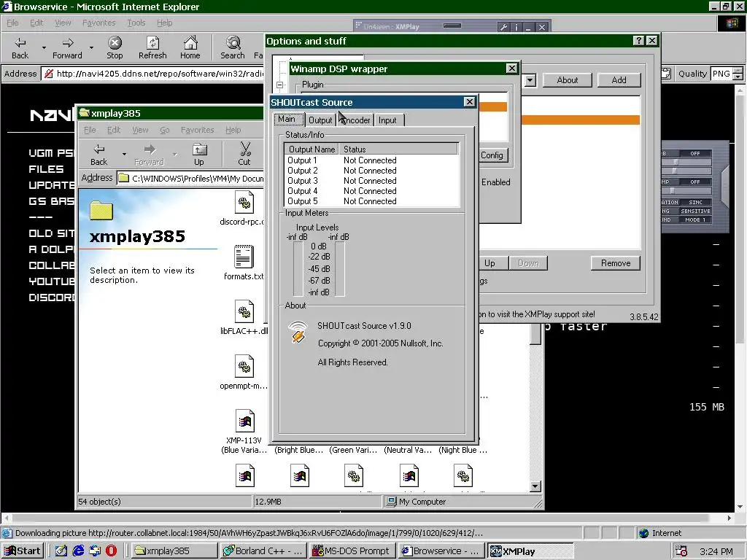The image size is (747, 560).
Task: Open the IE Search pane
Action: [x=233, y=47]
